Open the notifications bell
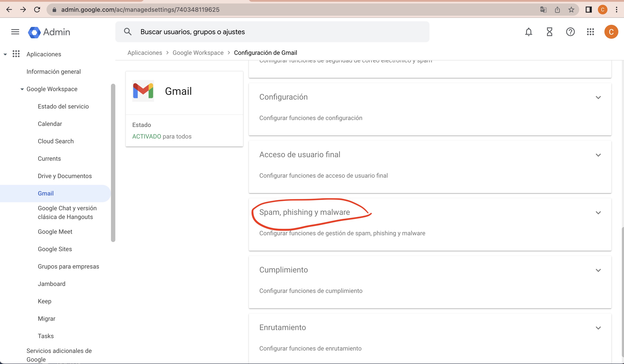 point(529,32)
